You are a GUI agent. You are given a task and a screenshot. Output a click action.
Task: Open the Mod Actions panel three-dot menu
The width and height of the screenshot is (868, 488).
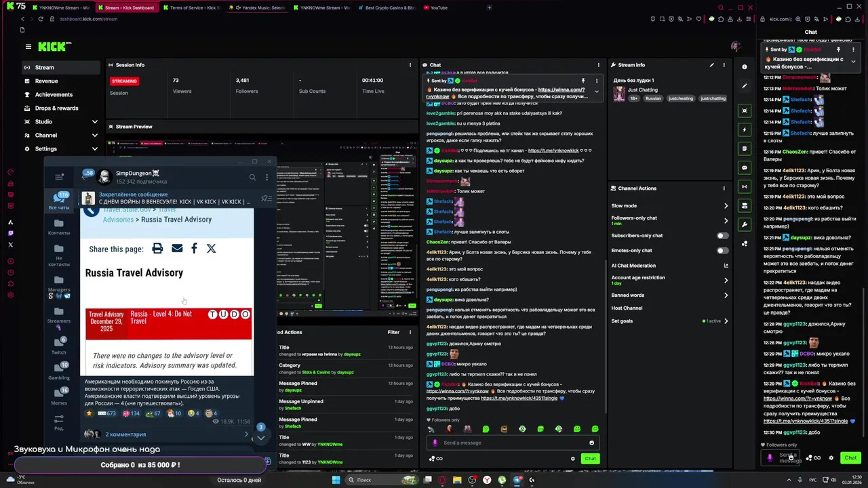410,332
